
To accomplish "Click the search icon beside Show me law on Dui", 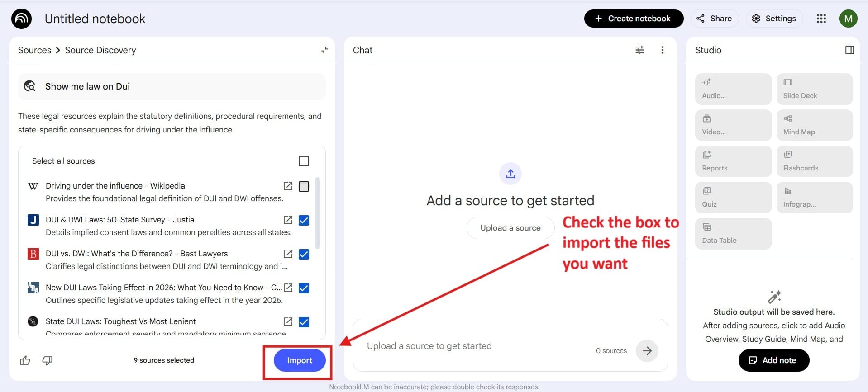I will point(30,86).
